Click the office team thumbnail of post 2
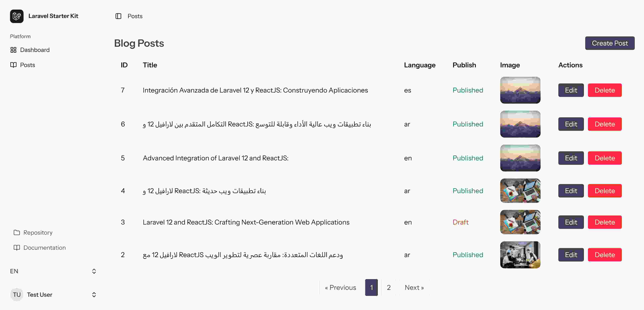 520,255
